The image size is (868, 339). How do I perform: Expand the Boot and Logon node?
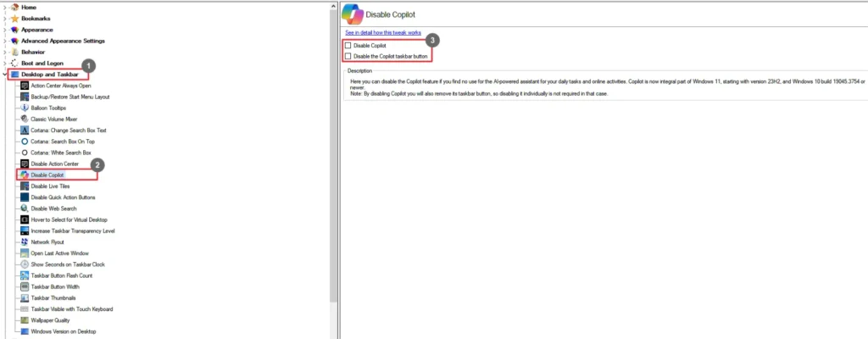tap(4, 64)
